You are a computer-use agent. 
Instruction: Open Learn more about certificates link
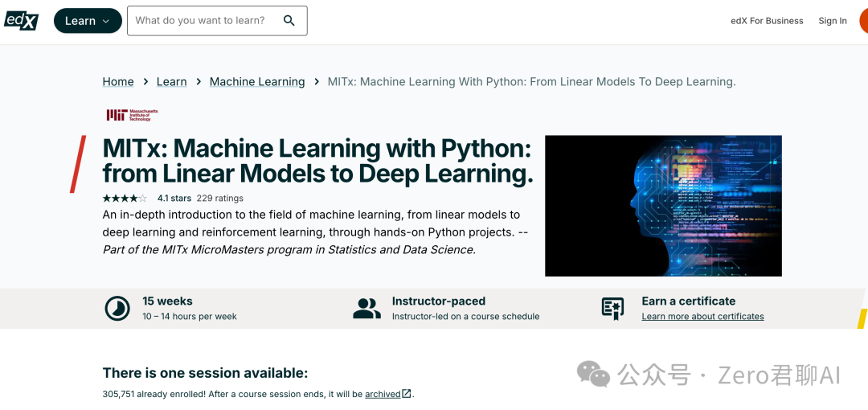tap(702, 317)
